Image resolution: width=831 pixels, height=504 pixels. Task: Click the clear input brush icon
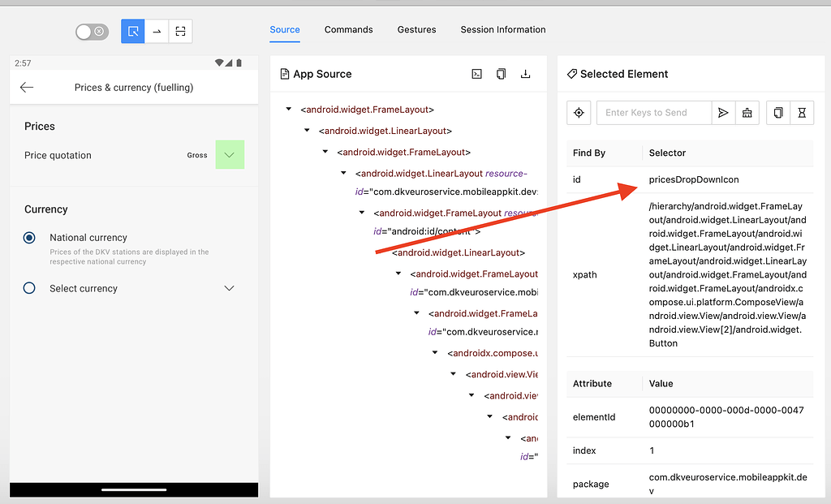747,112
